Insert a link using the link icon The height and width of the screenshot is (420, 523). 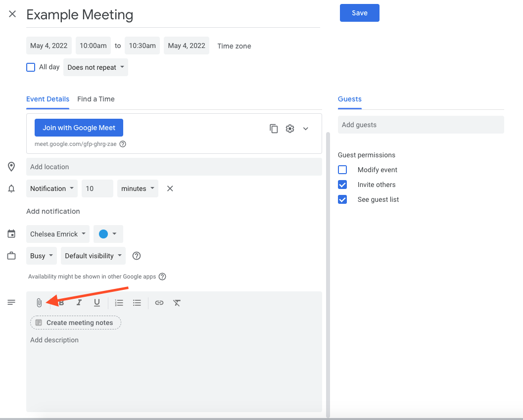click(x=159, y=302)
